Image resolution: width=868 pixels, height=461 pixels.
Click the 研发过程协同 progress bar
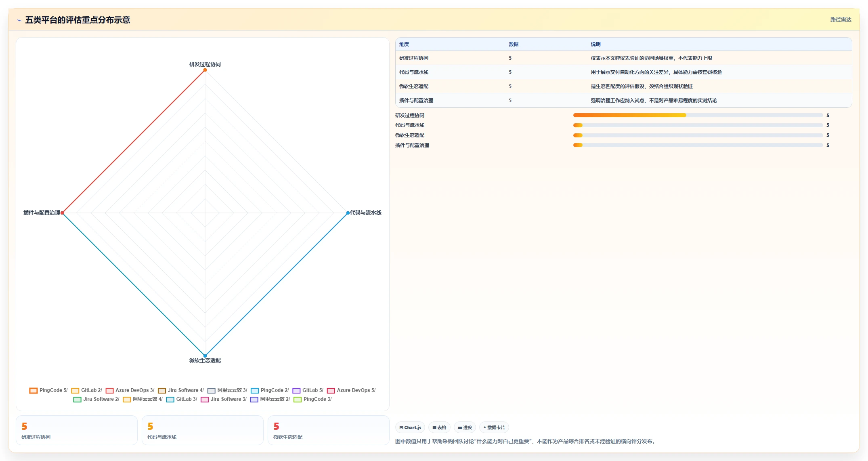[x=698, y=115]
